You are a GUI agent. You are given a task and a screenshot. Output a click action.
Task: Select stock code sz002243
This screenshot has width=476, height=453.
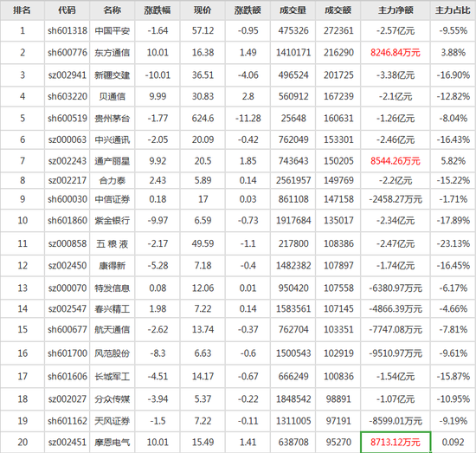click(x=68, y=161)
